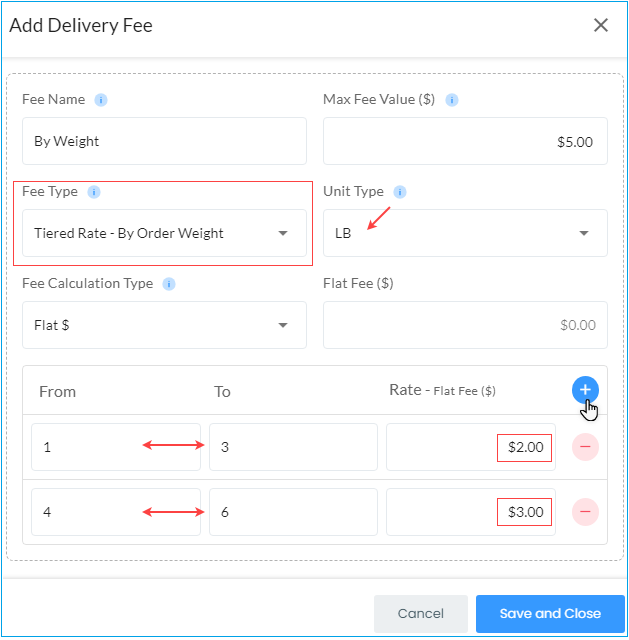Click the From field containing 1

(x=116, y=447)
